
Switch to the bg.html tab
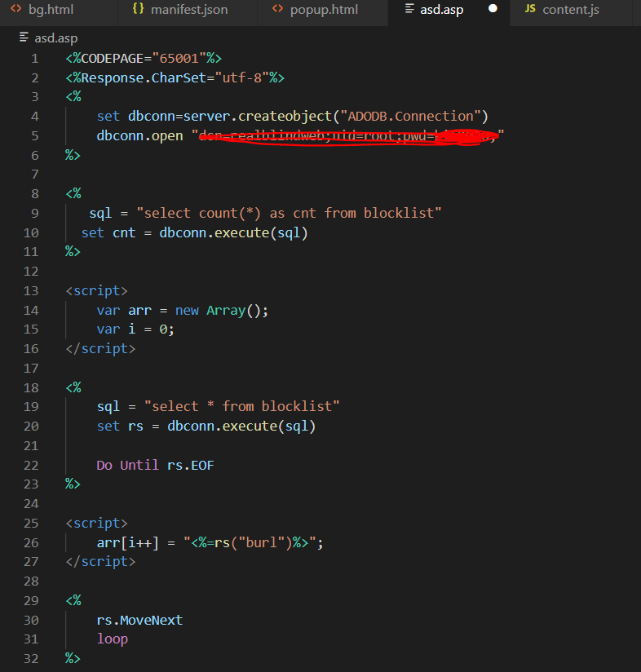tap(51, 10)
